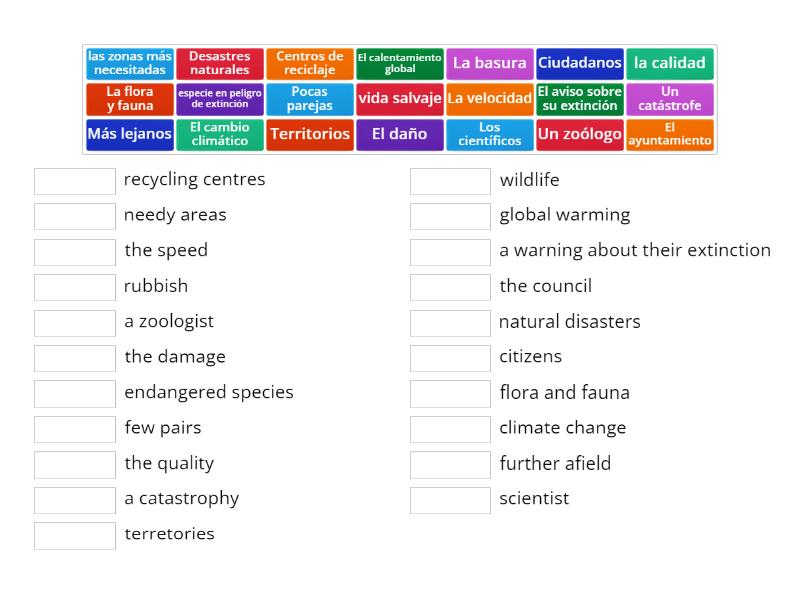The height and width of the screenshot is (600, 800).
Task: Pick the 'Un zoólogo' word card
Action: [x=580, y=134]
